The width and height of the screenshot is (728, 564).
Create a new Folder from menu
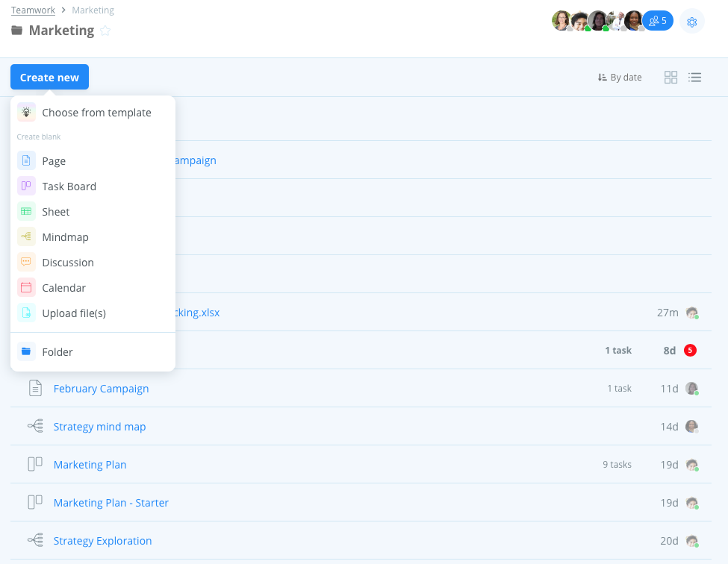coord(57,352)
